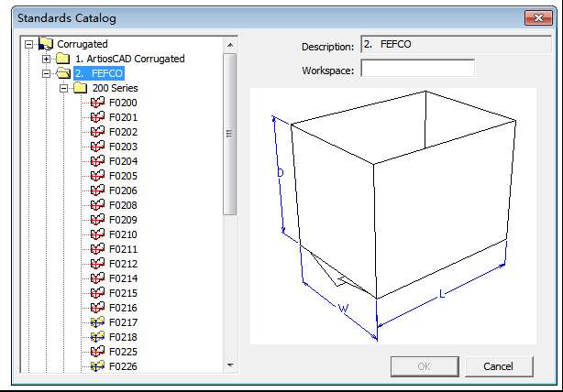563x392 pixels.
Task: Click the F0214 standard icon
Action: [x=98, y=278]
